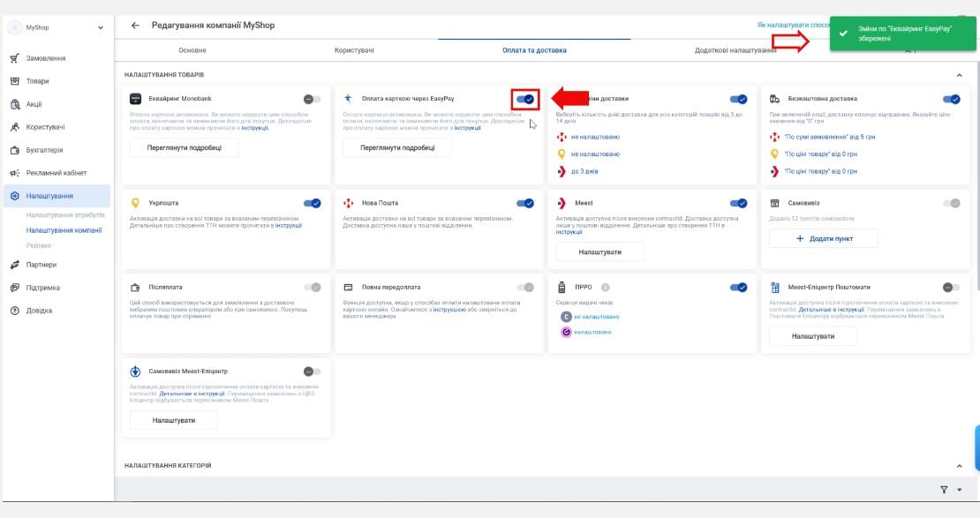Select the Оплата та доставка tab

pos(534,50)
